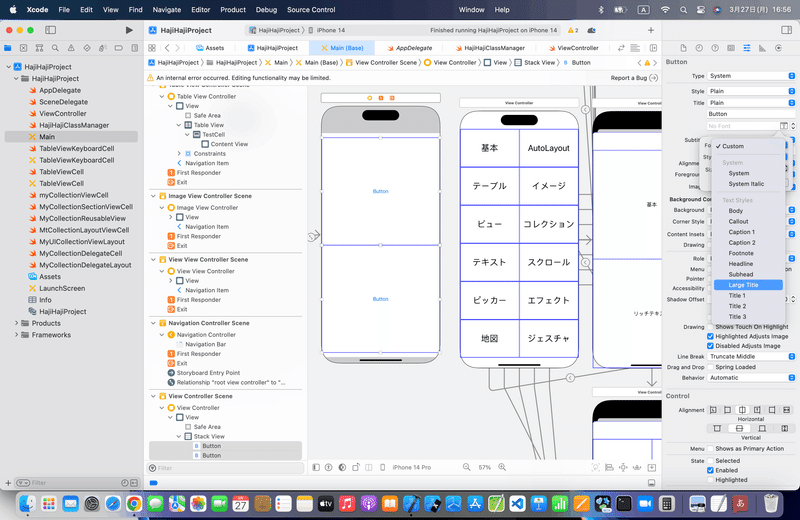Click the Report a Bug link

(634, 78)
